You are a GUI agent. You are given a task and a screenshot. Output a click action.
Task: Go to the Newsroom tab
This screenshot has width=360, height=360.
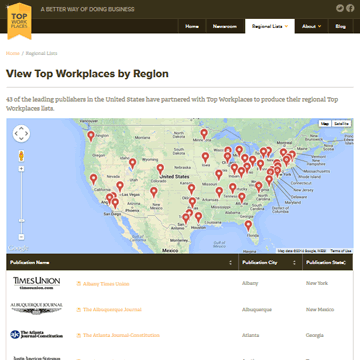225,26
